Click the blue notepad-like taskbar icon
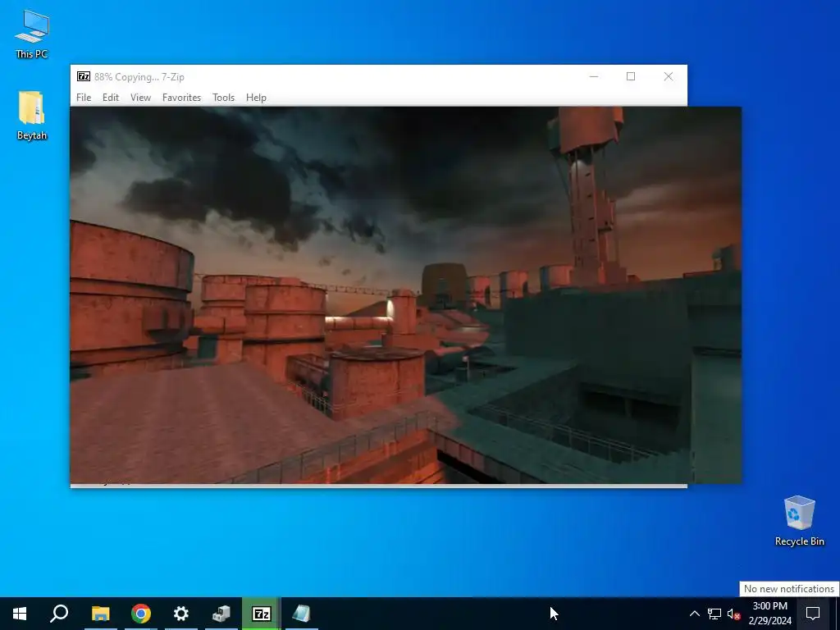 (x=302, y=614)
